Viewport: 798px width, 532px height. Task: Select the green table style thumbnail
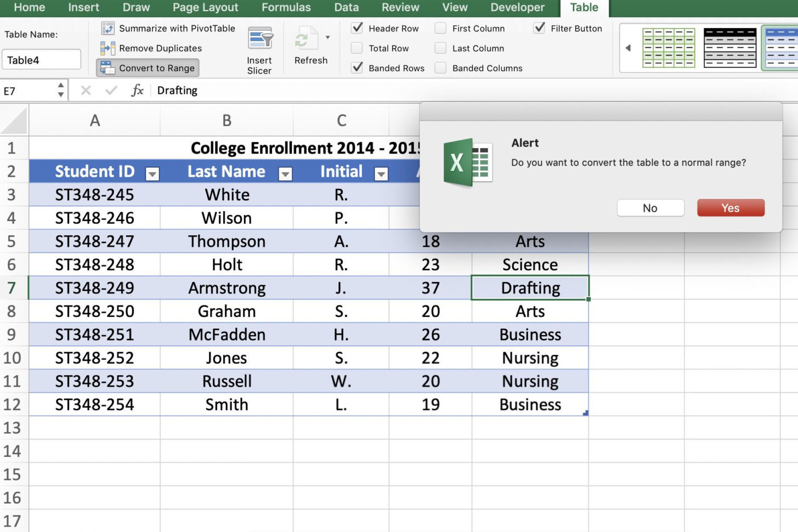coord(669,48)
